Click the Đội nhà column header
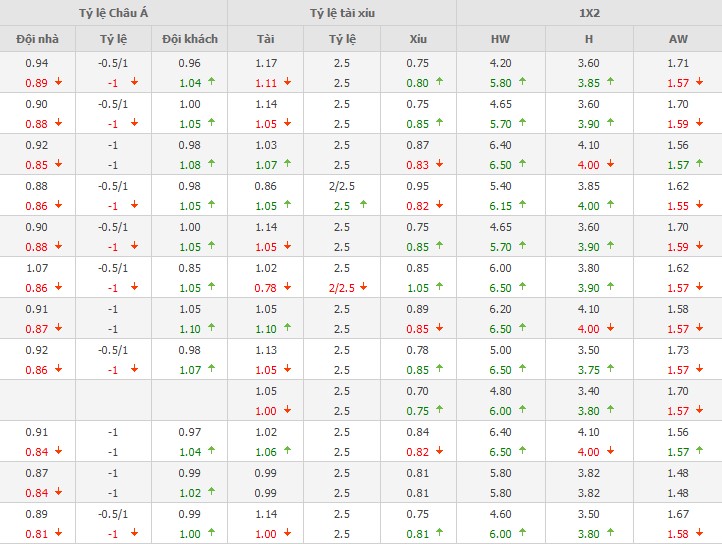 pos(36,39)
